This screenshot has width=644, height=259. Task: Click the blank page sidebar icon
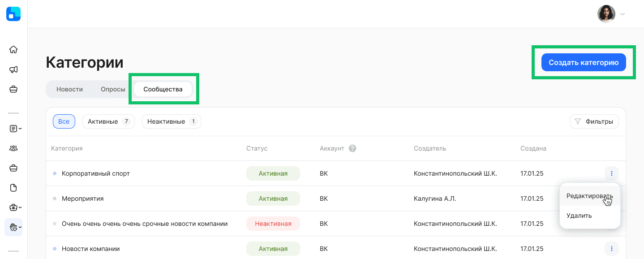pyautogui.click(x=13, y=188)
